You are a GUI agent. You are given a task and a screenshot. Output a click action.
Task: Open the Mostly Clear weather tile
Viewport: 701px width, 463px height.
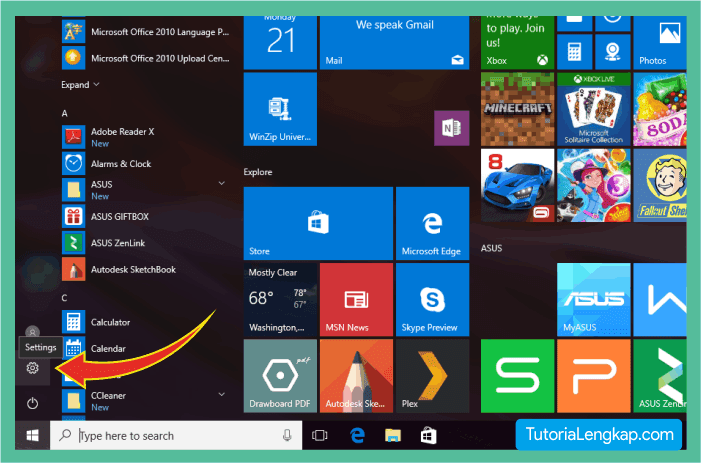280,299
